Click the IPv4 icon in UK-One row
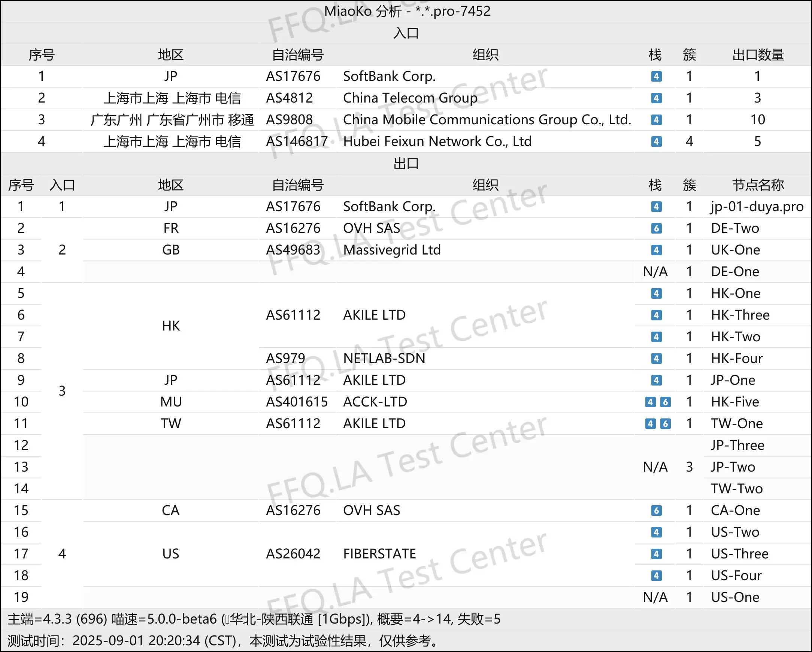The height and width of the screenshot is (652, 812). pos(656,250)
